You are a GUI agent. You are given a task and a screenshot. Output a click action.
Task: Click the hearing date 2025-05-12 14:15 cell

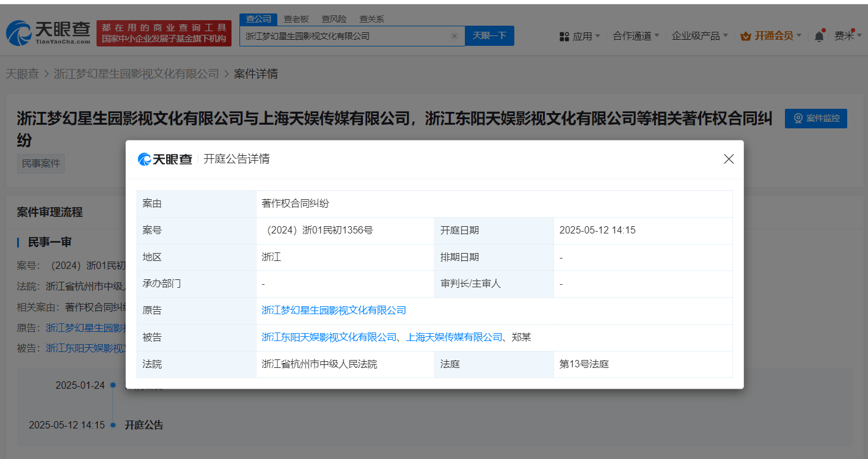[x=643, y=230]
